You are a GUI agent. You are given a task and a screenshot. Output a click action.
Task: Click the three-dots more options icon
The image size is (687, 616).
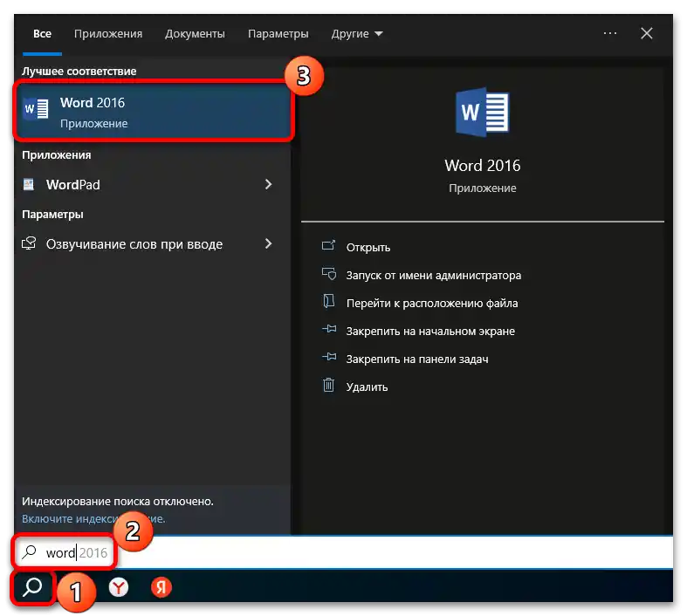610,33
